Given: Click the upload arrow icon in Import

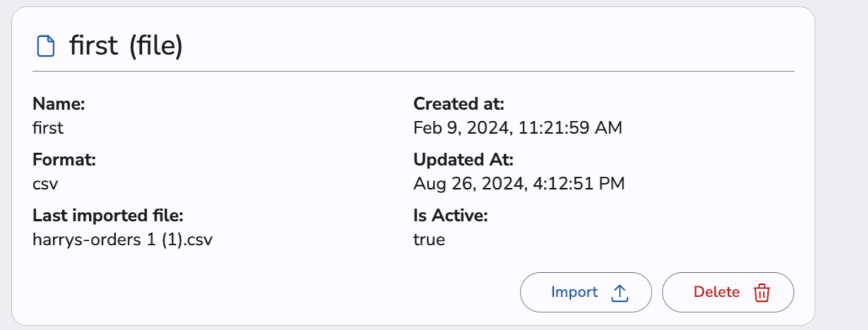Looking at the screenshot, I should click(x=620, y=293).
